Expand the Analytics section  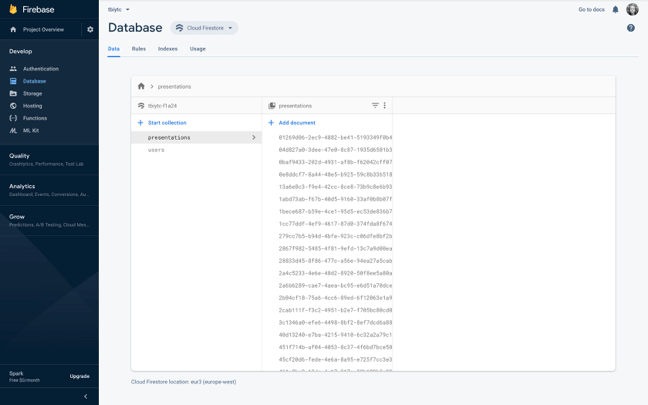[x=49, y=190]
